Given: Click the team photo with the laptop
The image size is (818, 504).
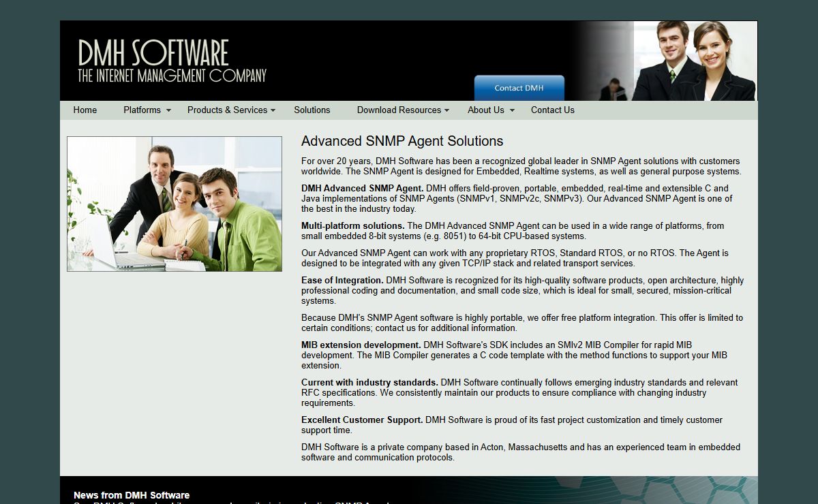Looking at the screenshot, I should click(175, 204).
